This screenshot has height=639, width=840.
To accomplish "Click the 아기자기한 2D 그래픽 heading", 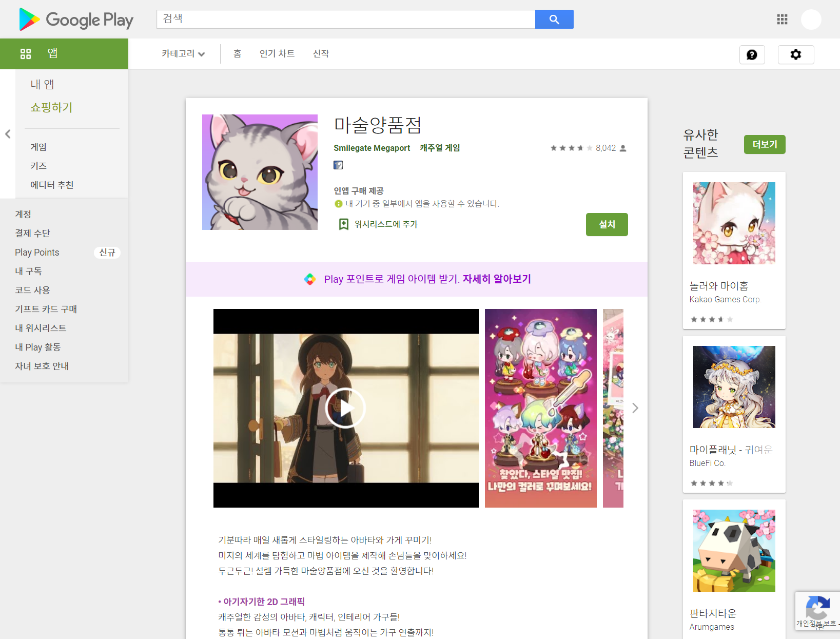I will (262, 602).
